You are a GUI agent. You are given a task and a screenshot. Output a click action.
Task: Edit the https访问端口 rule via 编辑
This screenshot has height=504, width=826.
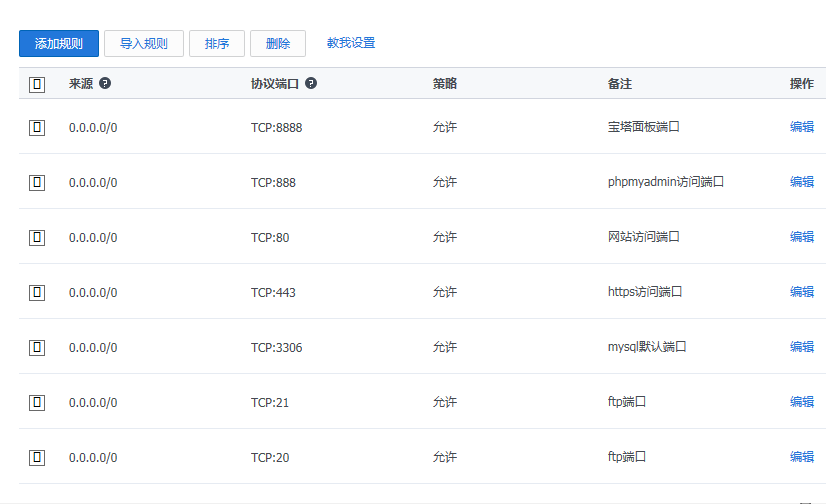coord(802,292)
